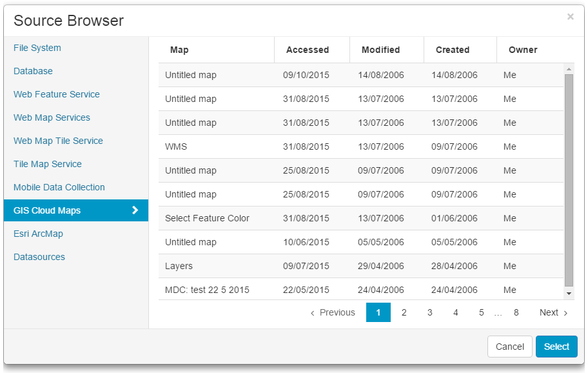Select the WMS map row
The height and width of the screenshot is (373, 588).
361,146
